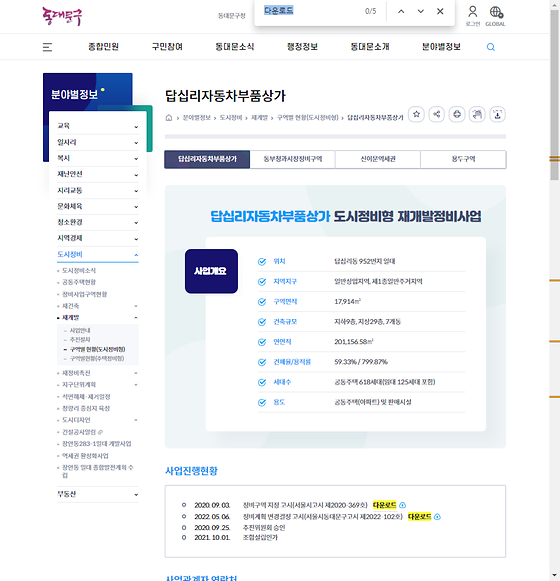Viewport: 560px width, 581px height.
Task: Open the 동대문소식 top menu
Action: tap(235, 47)
